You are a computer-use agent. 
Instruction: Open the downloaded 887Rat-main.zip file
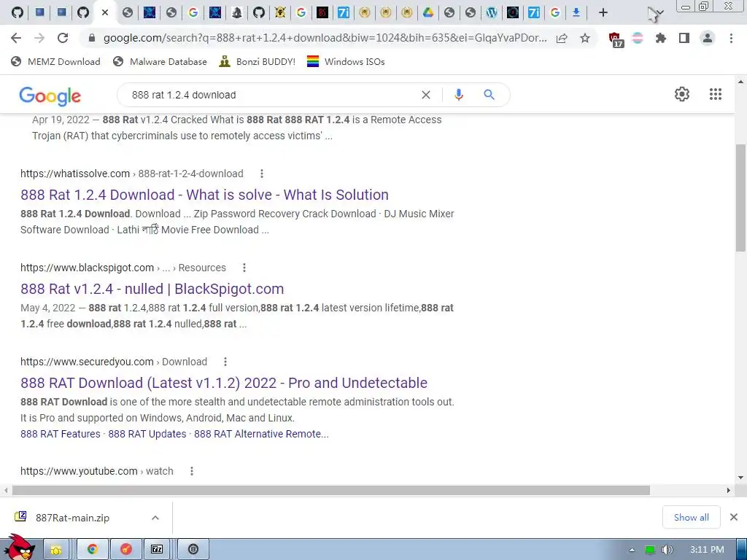pos(72,518)
